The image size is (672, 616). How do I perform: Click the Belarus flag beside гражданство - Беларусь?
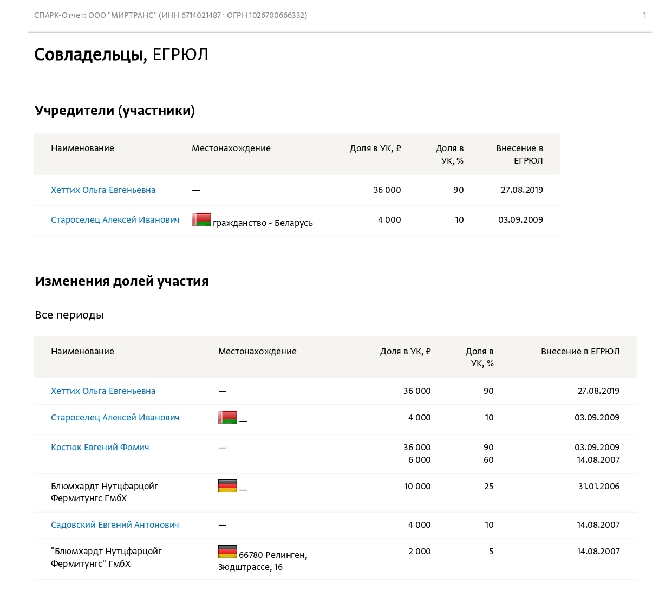[x=201, y=219]
